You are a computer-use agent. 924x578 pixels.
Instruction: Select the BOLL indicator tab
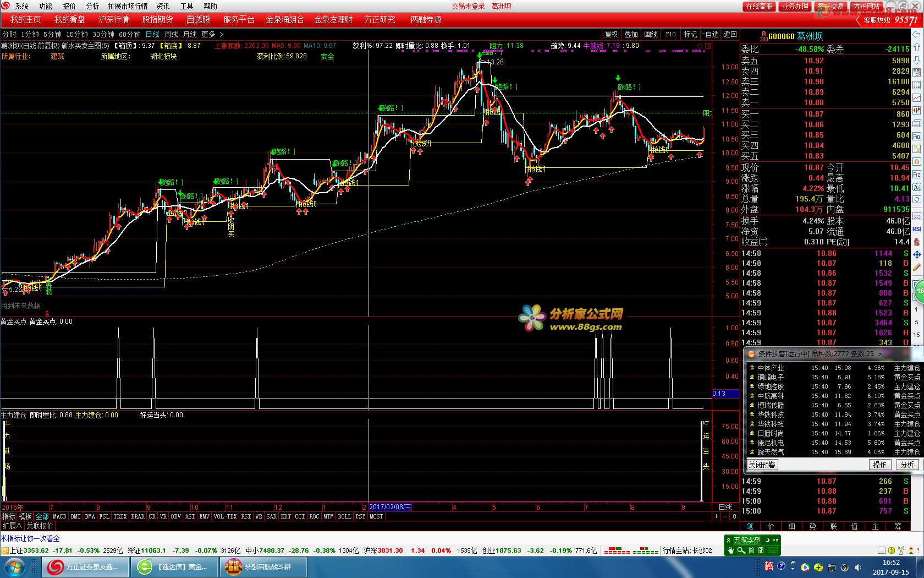344,516
